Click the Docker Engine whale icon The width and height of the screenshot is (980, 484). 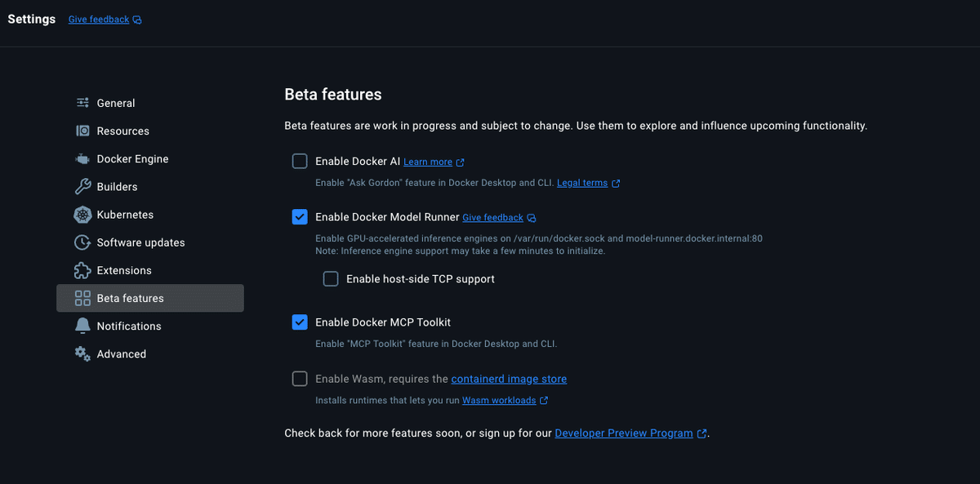(82, 159)
